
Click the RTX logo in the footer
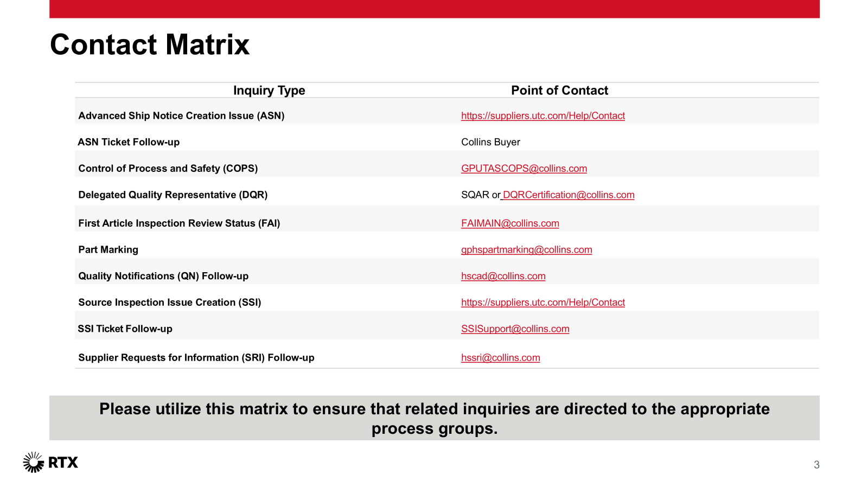[50, 463]
